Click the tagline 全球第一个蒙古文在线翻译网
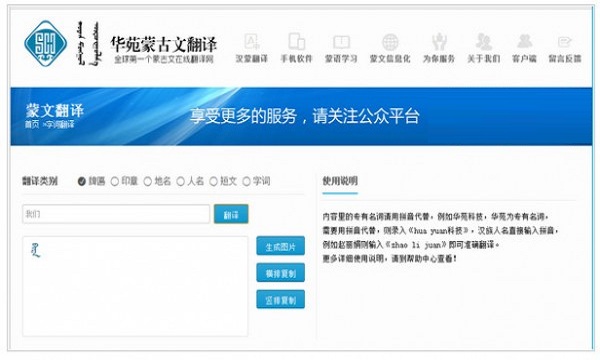Viewport: 600px width, 360px height. click(x=164, y=59)
